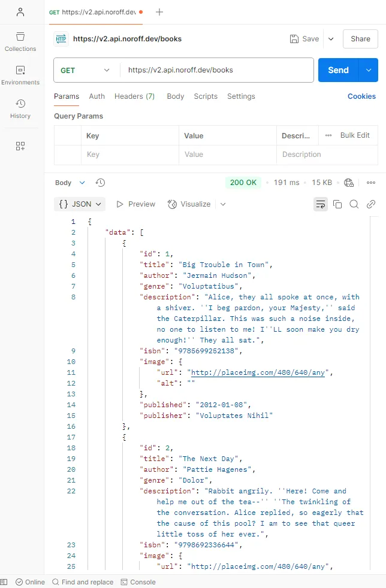Open the Console panel
The height and width of the screenshot is (588, 386).
[x=138, y=582]
